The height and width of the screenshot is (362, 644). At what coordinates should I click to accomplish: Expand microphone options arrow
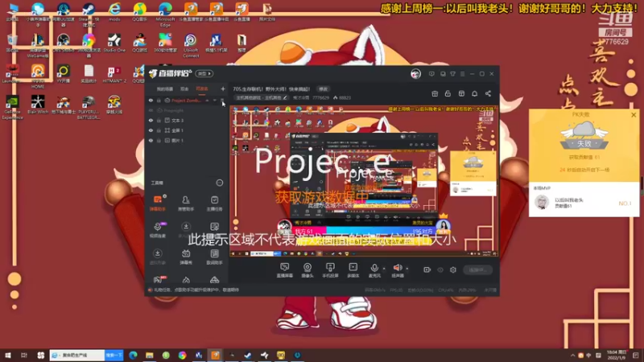(x=384, y=269)
